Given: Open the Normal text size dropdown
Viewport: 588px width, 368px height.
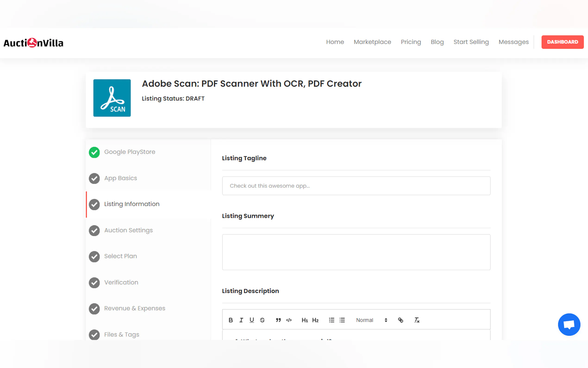Looking at the screenshot, I should point(371,320).
